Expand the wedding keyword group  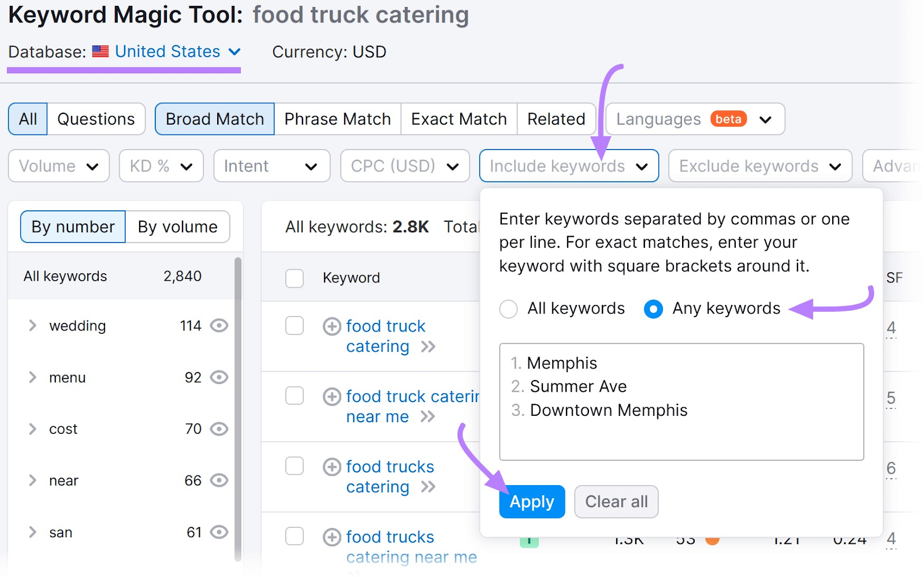pyautogui.click(x=32, y=326)
